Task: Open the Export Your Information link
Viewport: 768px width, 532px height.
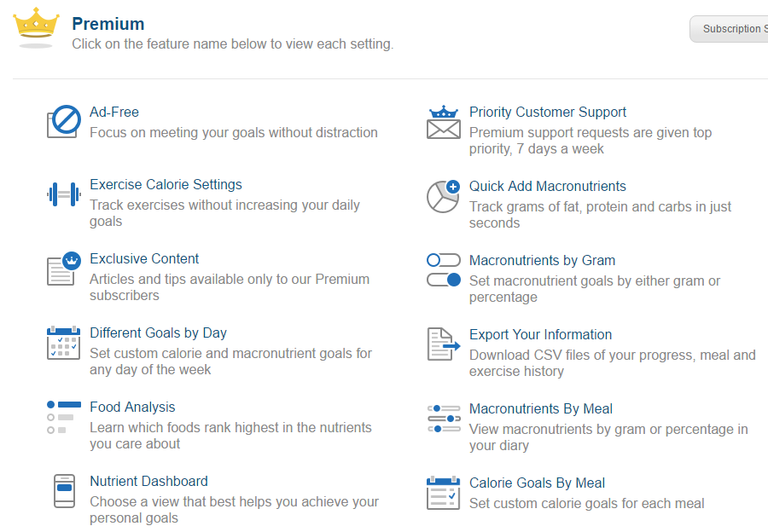Action: [540, 335]
